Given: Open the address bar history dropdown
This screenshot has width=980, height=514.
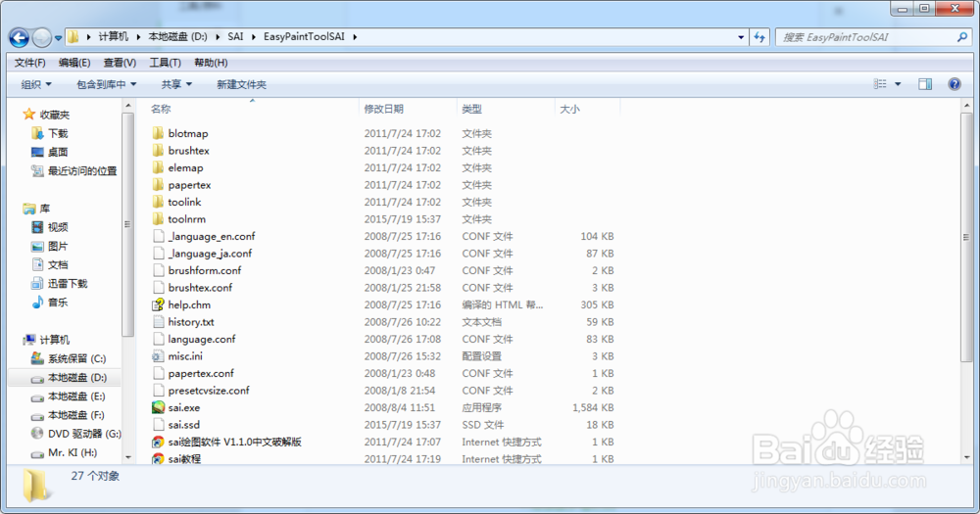Looking at the screenshot, I should (741, 37).
